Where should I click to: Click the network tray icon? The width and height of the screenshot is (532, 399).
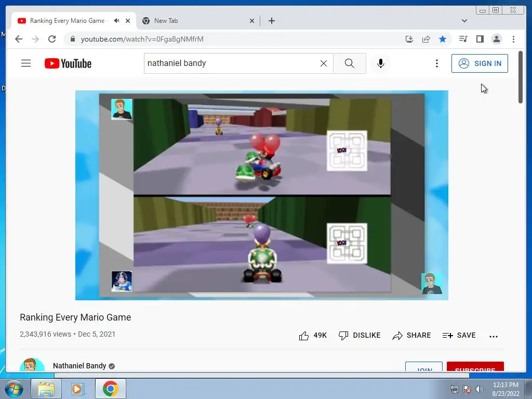pyautogui.click(x=454, y=389)
